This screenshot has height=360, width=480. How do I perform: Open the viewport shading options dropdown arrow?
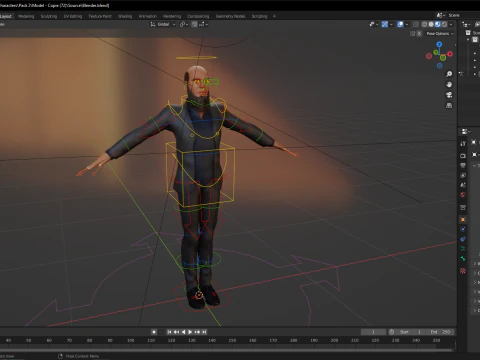[451, 24]
